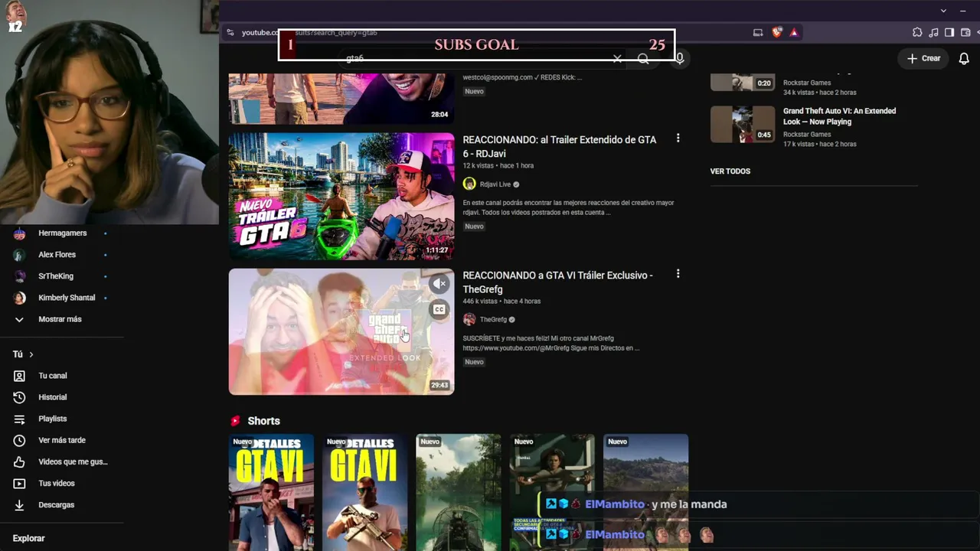Open the Playlists list icon
Viewport: 980px width, 551px height.
pyautogui.click(x=20, y=419)
